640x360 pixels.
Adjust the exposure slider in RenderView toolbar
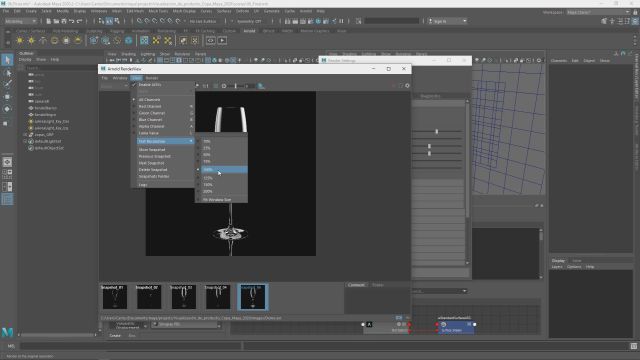click(236, 86)
